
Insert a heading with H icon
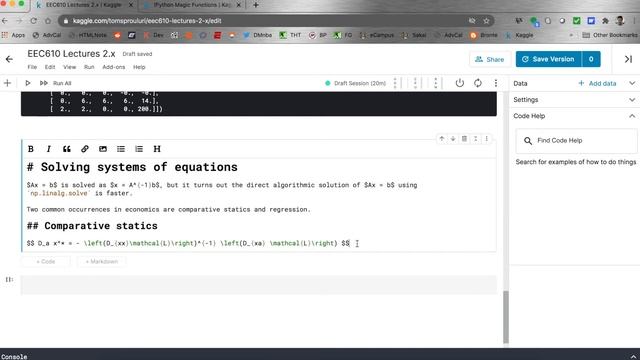[x=157, y=149]
